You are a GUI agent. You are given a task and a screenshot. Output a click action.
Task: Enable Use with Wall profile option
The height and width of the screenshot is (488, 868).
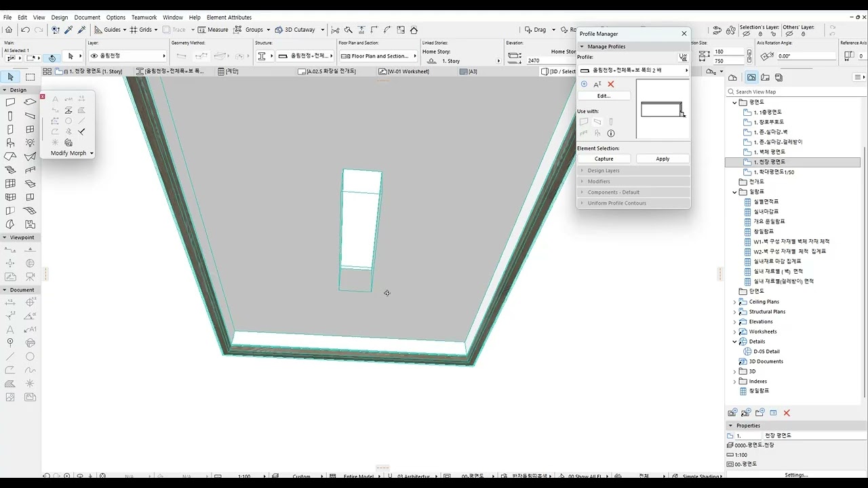pyautogui.click(x=584, y=122)
